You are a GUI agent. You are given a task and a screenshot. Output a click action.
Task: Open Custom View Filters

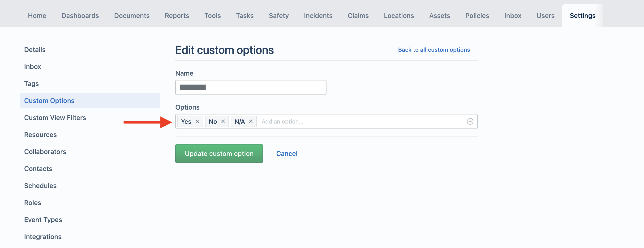[x=55, y=117]
